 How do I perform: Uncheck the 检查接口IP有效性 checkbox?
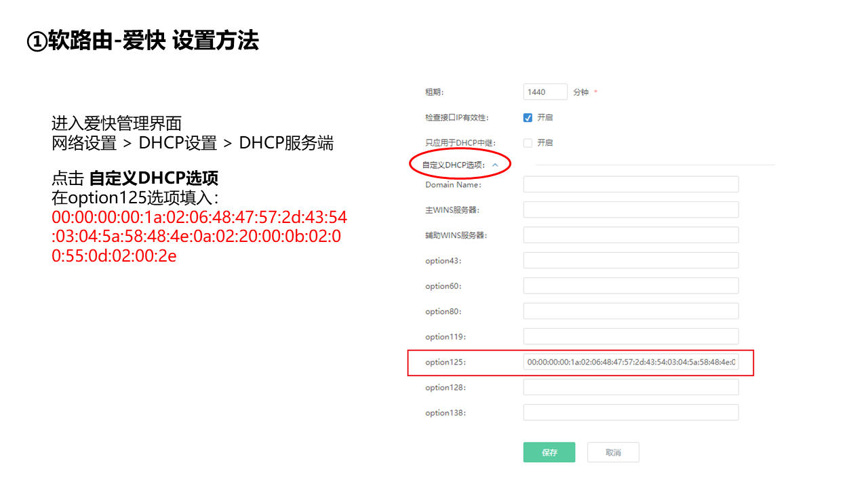tap(528, 117)
